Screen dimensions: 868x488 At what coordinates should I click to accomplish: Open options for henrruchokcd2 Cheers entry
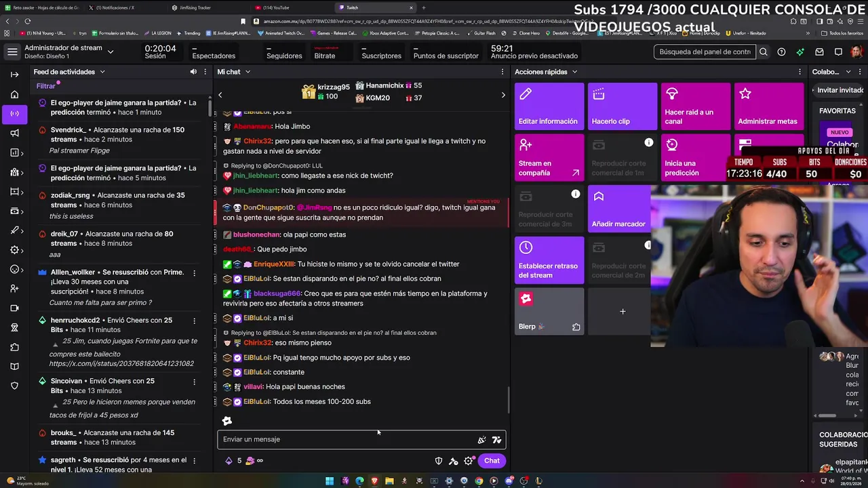(195, 321)
